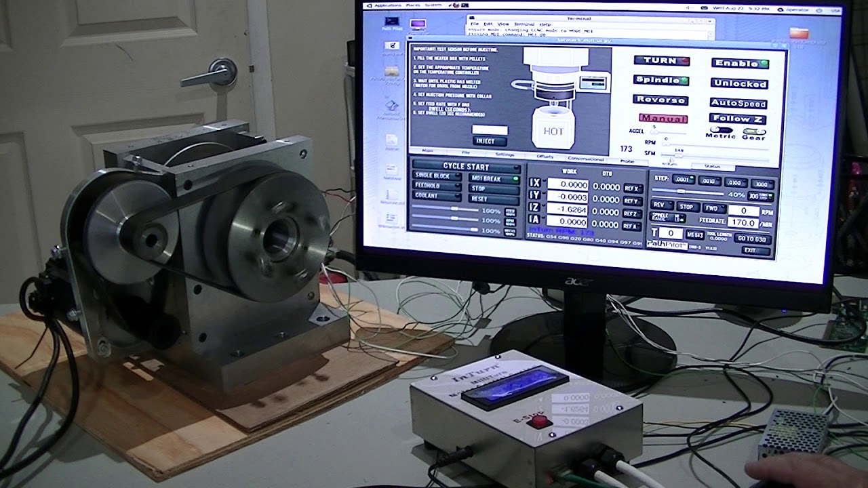Image resolution: width=868 pixels, height=488 pixels.
Task: Toggle the red Manual button
Action: [x=663, y=119]
